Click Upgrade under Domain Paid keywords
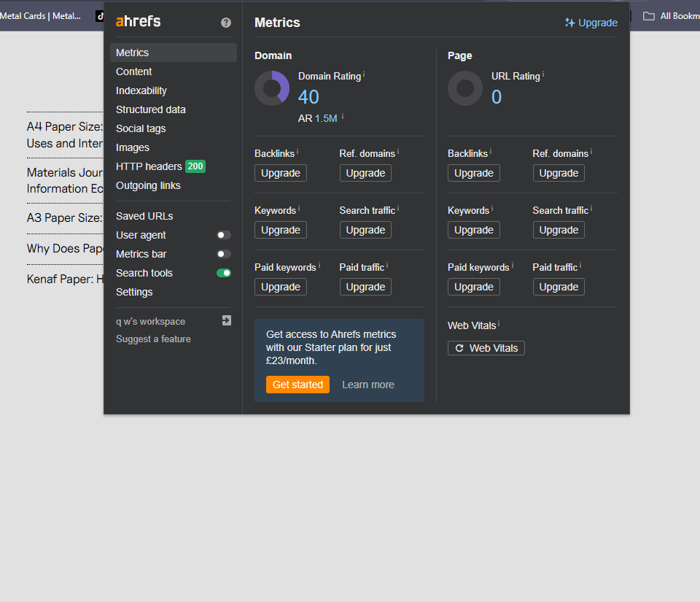This screenshot has height=602, width=700. [280, 287]
